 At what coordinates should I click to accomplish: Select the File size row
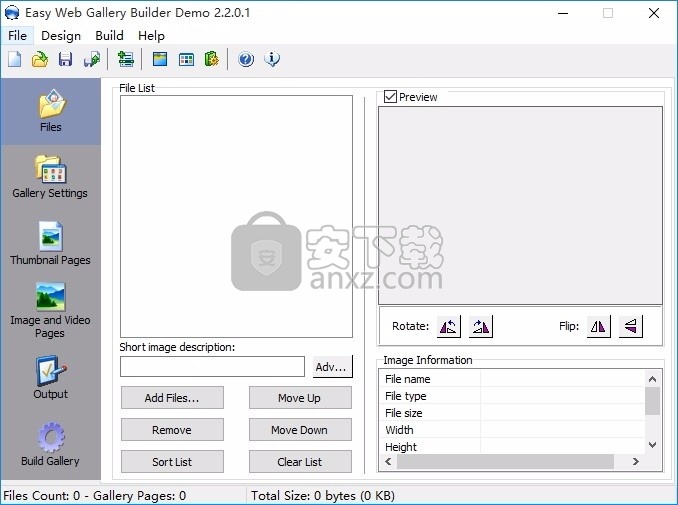point(512,413)
